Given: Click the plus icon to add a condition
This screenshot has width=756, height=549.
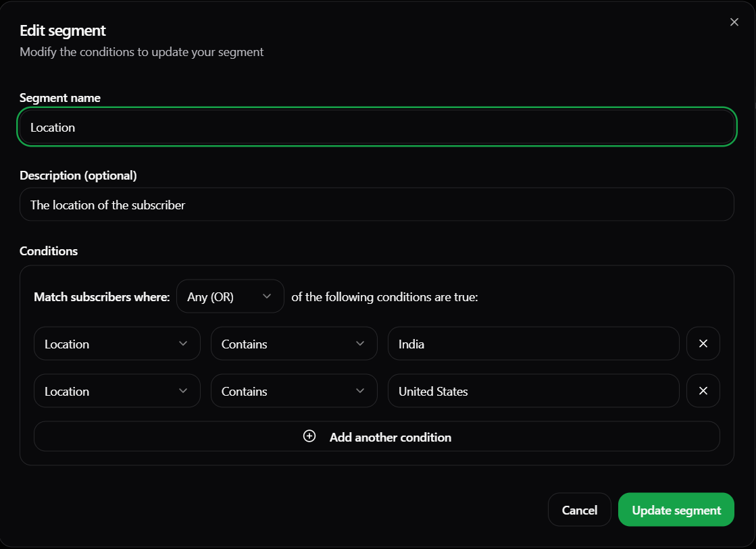Looking at the screenshot, I should [309, 436].
